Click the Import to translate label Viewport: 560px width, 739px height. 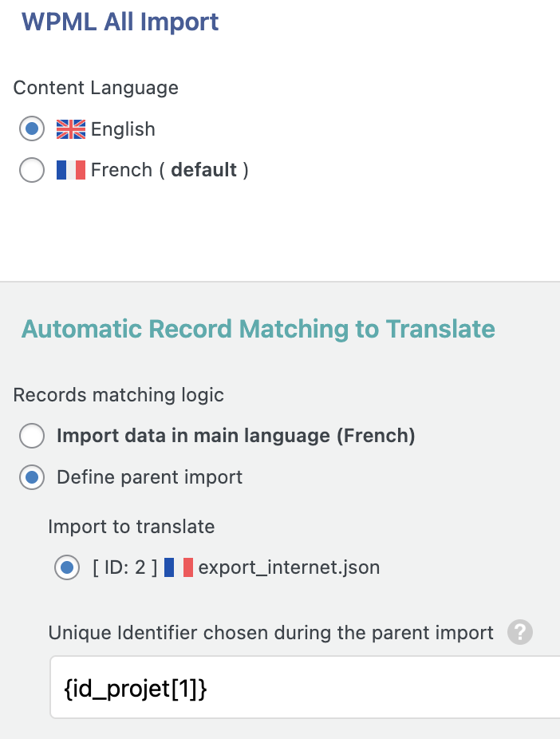point(132,527)
